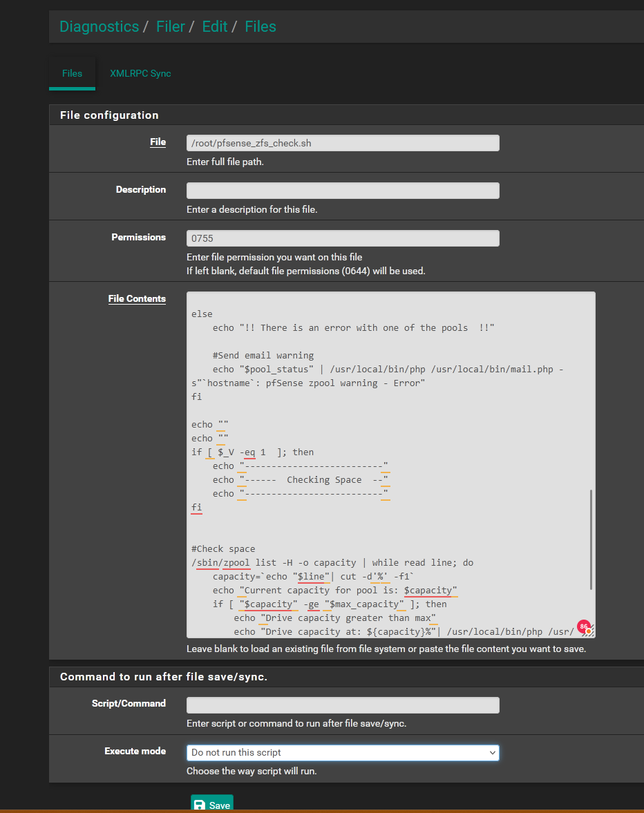
Task: Click the Diagnostics breadcrumb link
Action: tap(99, 26)
